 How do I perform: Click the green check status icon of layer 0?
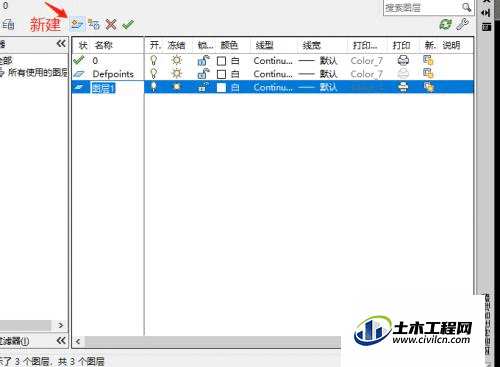tap(79, 60)
